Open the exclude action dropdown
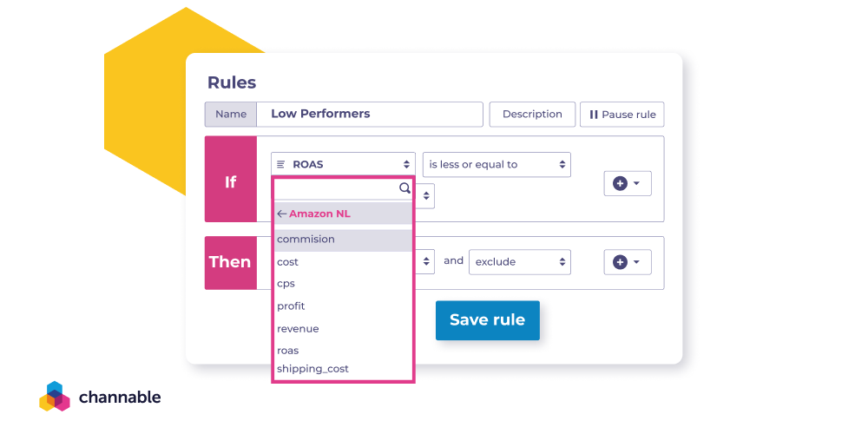This screenshot has height=434, width=868. point(519,262)
